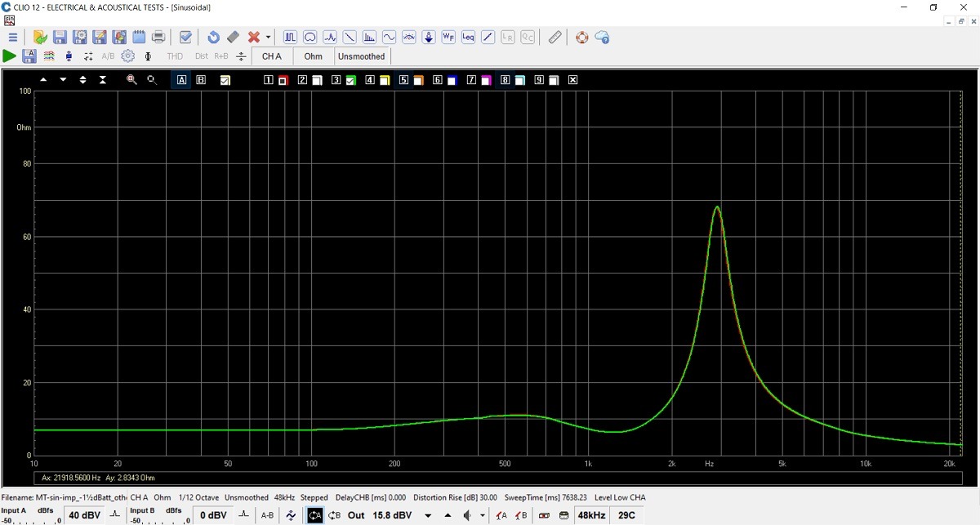The width and height of the screenshot is (980, 525).
Task: Click Input B 0 dBV gain display
Action: [x=213, y=515]
